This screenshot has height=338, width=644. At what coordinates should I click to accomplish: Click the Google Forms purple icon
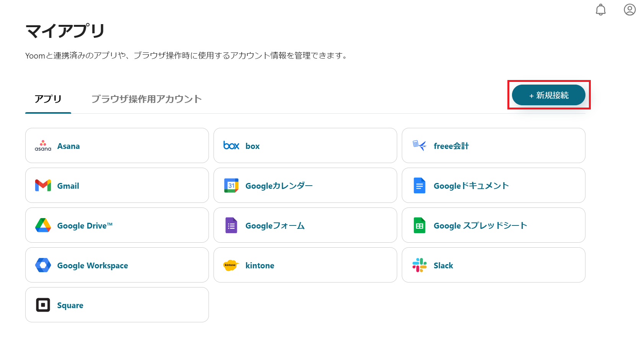pos(231,225)
